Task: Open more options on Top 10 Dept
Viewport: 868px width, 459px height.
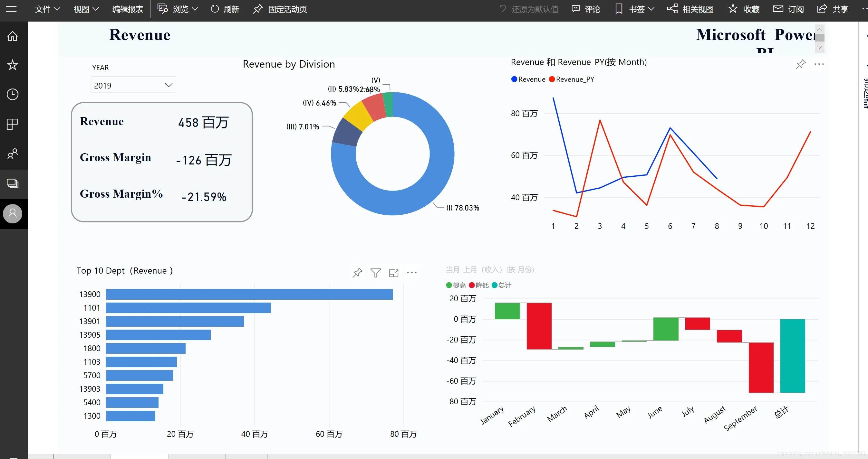Action: (412, 273)
